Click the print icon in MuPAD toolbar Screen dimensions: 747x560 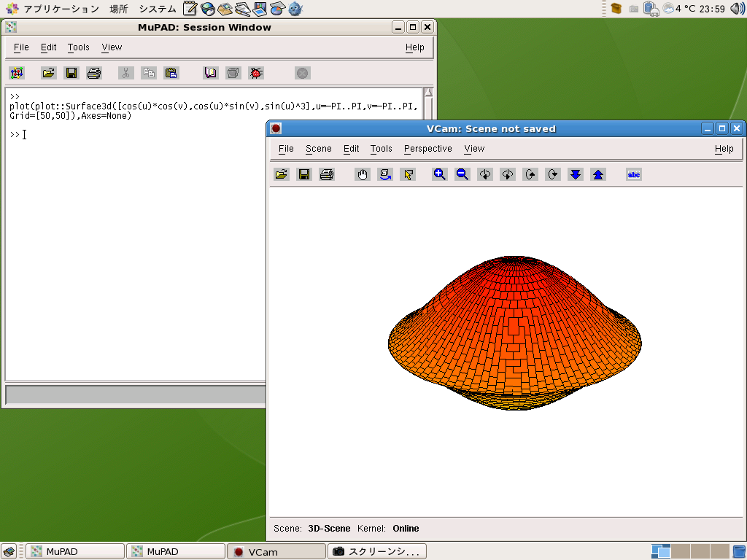[94, 73]
